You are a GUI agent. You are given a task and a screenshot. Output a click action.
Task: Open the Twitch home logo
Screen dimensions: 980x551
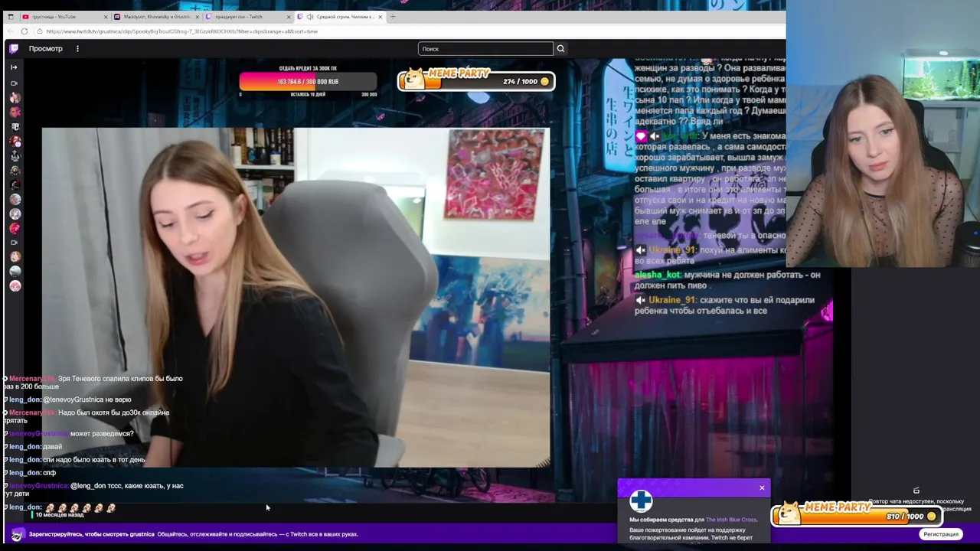tap(14, 48)
